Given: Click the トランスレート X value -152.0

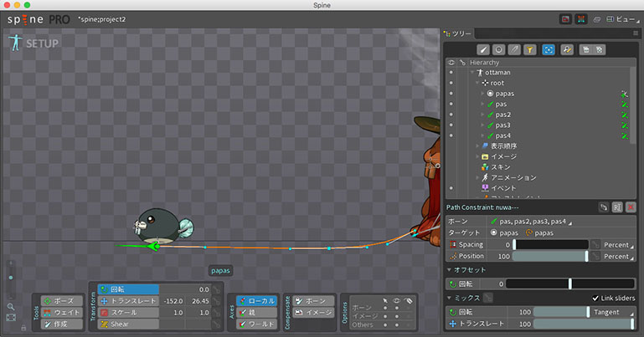Looking at the screenshot, I should point(173,301).
